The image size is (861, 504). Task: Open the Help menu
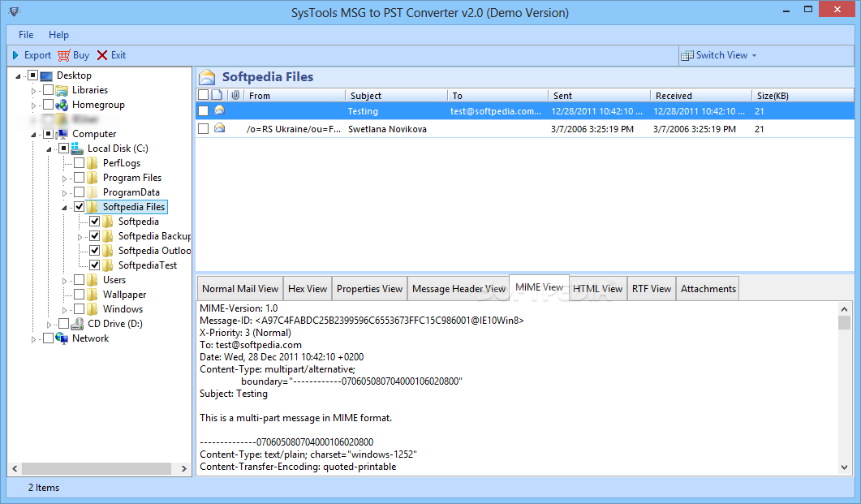pos(58,35)
